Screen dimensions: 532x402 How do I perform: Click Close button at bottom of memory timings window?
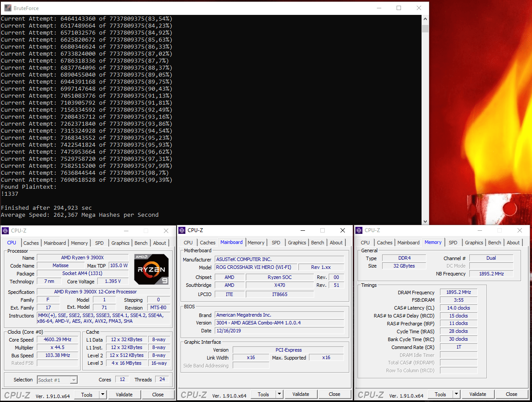coord(511,394)
